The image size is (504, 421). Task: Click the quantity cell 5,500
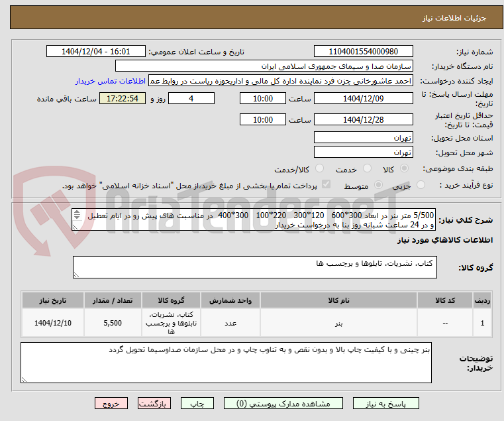click(113, 323)
